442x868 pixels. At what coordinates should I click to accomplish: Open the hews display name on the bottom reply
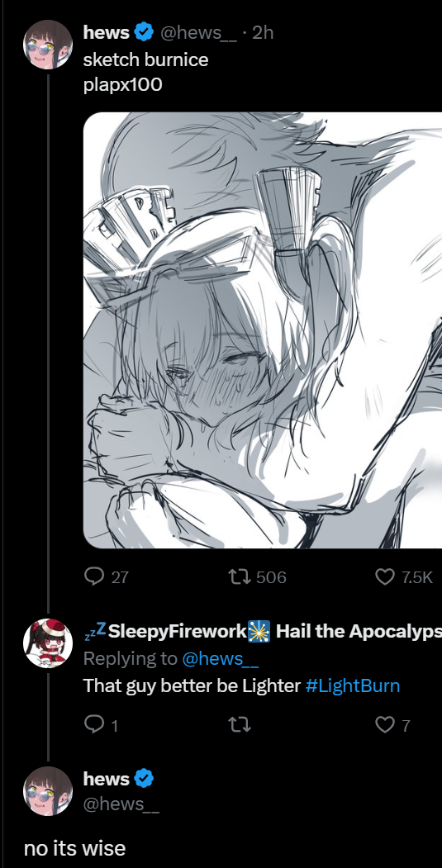[107, 779]
